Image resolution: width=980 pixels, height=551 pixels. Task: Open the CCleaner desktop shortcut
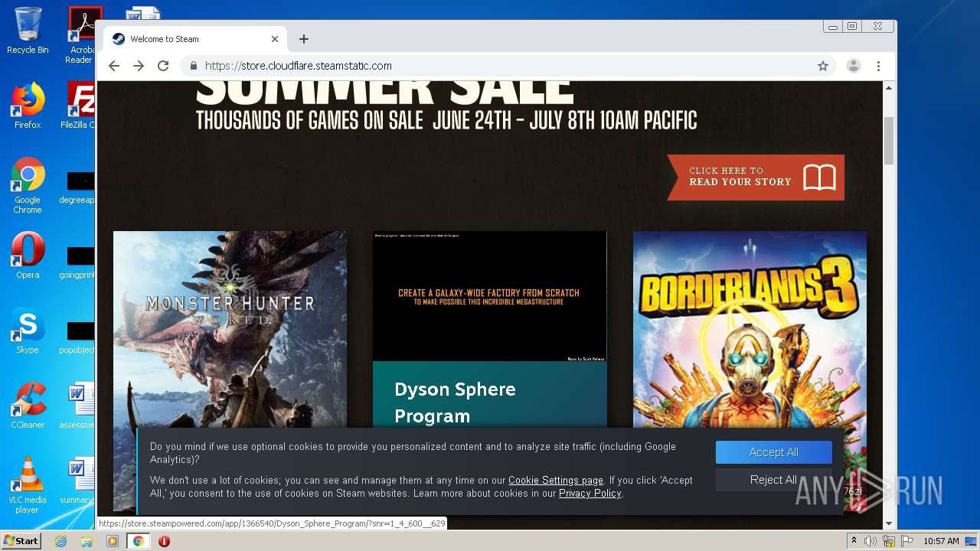point(28,406)
